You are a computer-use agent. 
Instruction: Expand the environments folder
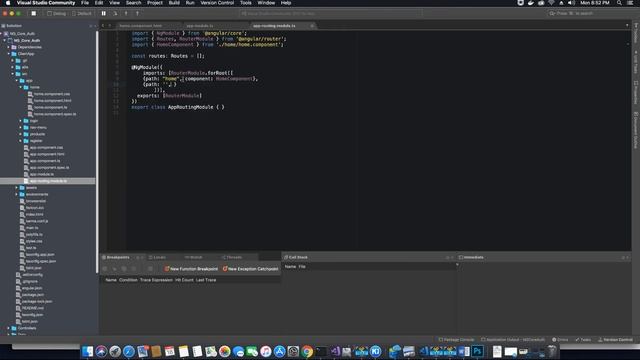coord(17,194)
